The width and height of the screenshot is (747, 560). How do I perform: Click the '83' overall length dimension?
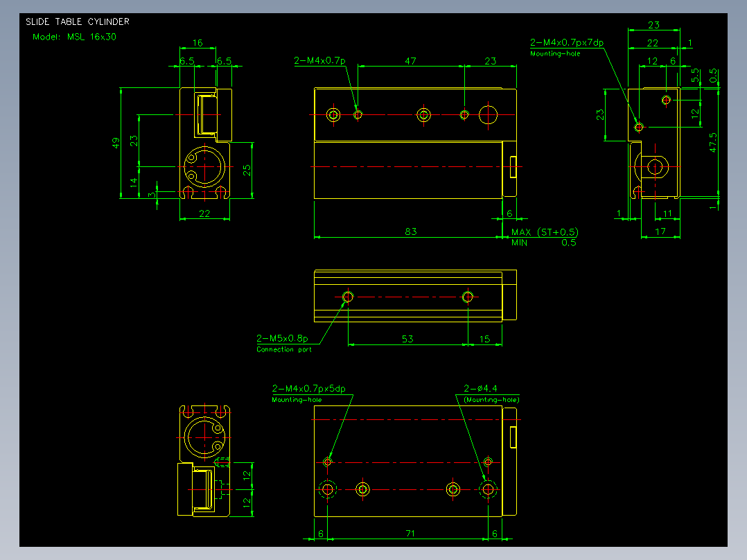(x=411, y=231)
